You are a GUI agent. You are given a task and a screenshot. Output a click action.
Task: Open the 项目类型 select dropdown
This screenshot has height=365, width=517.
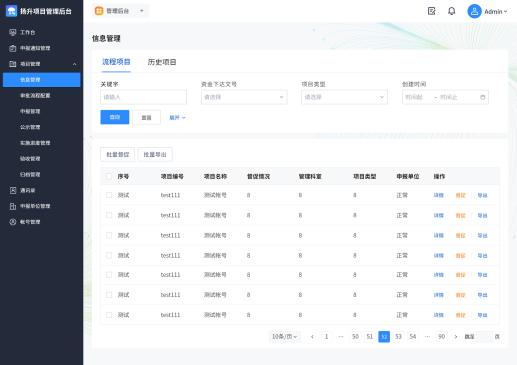(344, 97)
